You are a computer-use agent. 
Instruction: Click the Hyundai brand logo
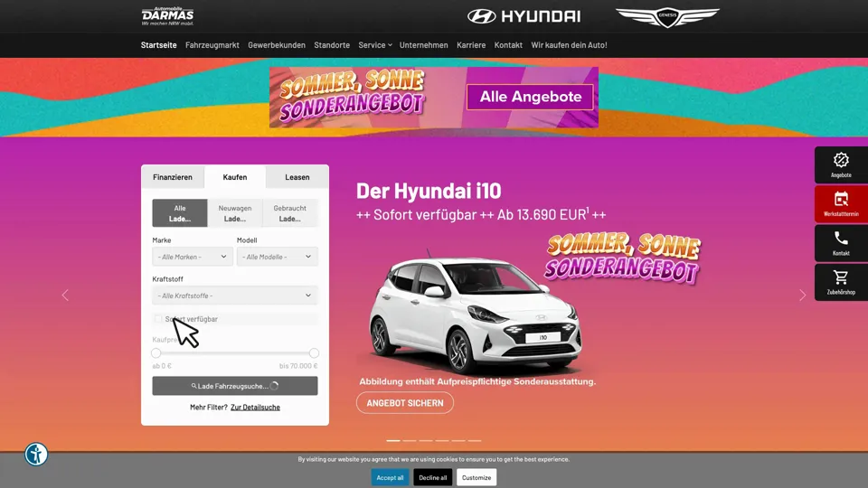[524, 16]
